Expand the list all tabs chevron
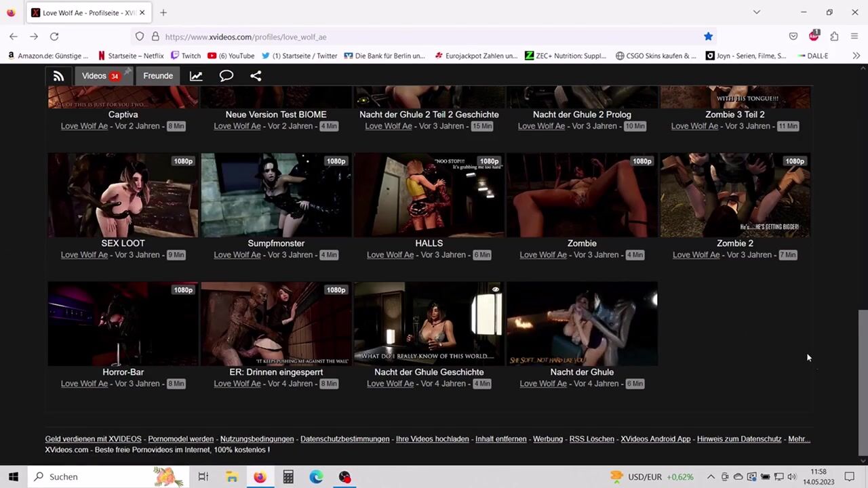 [x=757, y=12]
